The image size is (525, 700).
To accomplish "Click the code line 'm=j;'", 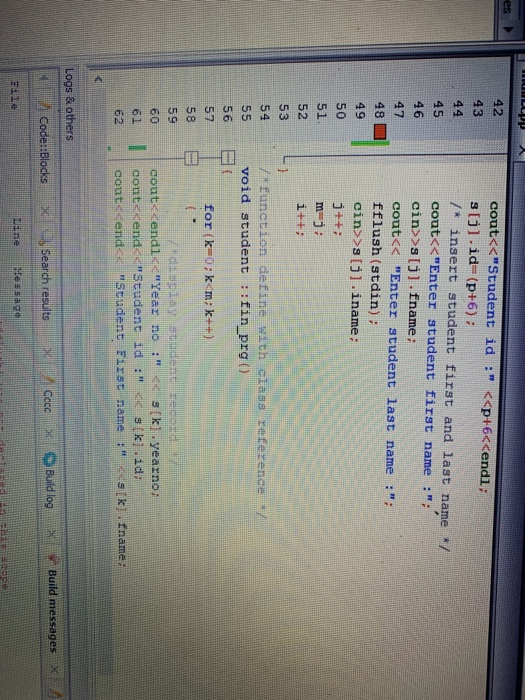I will point(321,220).
